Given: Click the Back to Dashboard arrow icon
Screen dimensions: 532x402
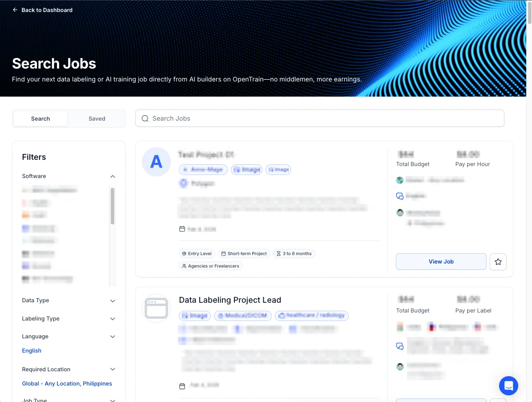Looking at the screenshot, I should point(15,10).
